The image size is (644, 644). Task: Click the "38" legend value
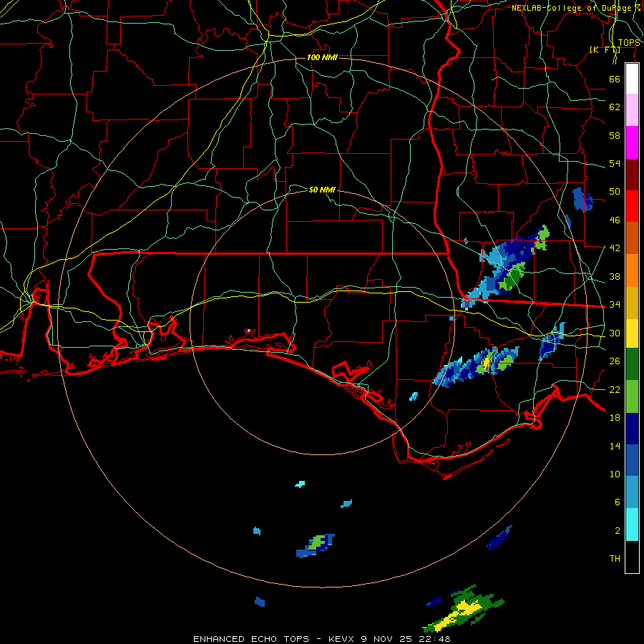[x=615, y=276]
